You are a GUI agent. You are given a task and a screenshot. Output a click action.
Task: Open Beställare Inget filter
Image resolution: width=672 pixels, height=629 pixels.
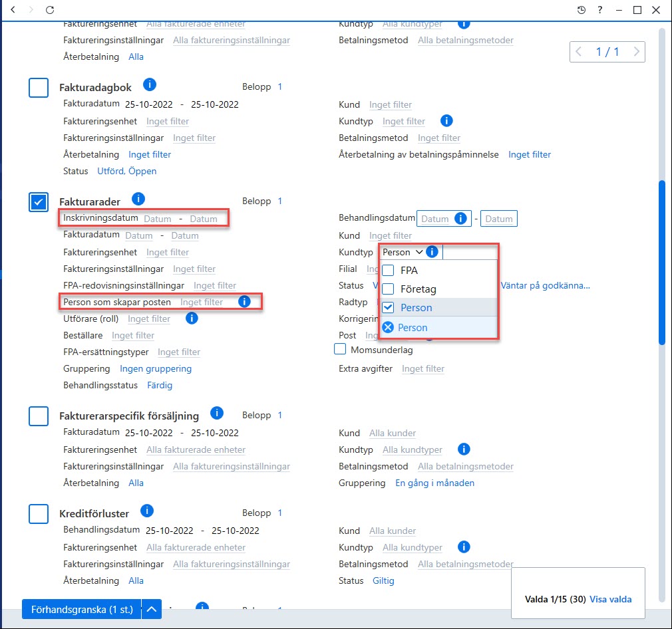133,335
